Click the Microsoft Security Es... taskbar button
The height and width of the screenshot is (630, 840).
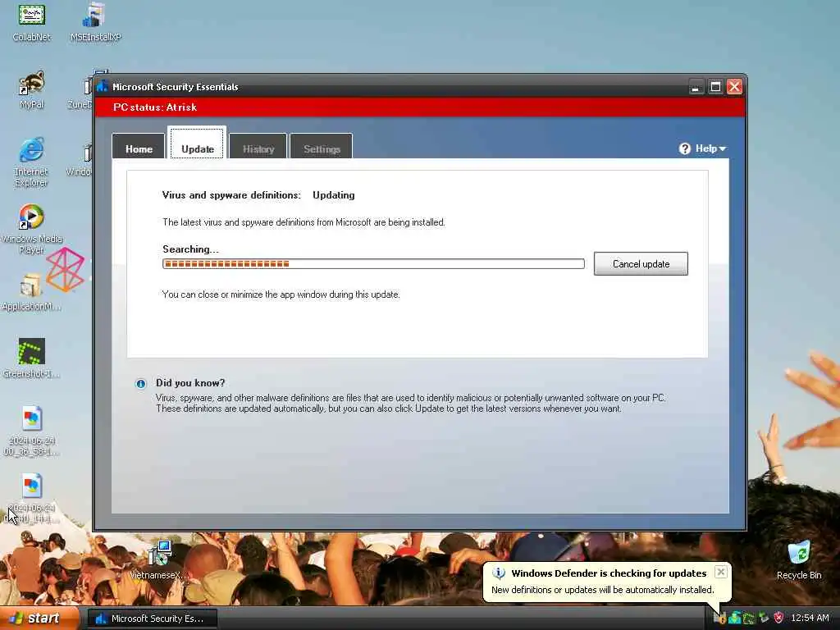pyautogui.click(x=152, y=619)
